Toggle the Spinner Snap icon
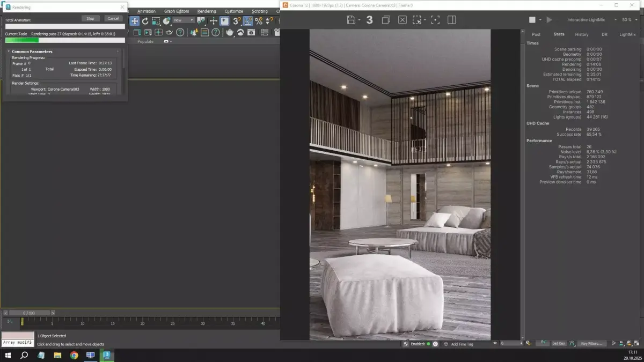The image size is (644, 362). [x=269, y=21]
